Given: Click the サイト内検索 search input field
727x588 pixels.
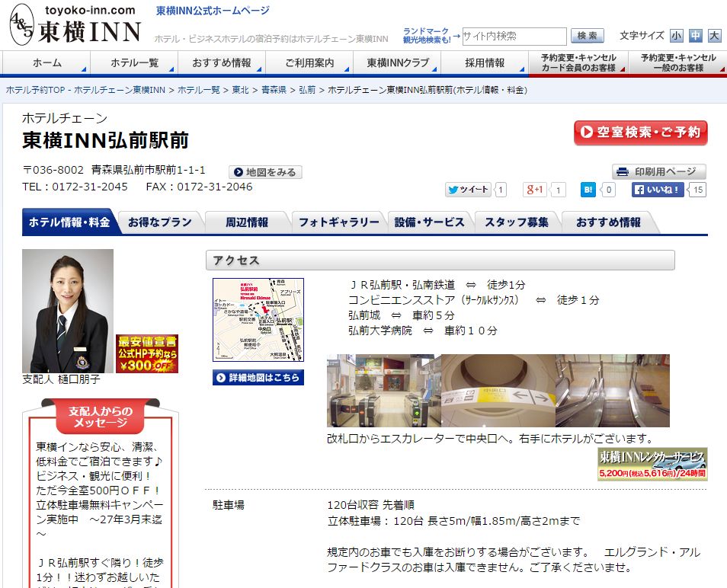Looking at the screenshot, I should point(514,36).
